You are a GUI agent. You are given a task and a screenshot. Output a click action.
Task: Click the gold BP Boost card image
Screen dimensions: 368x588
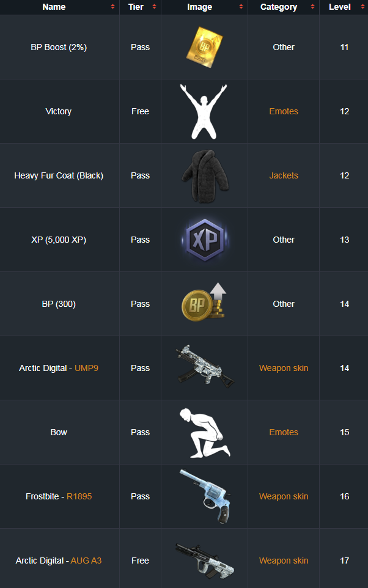(204, 47)
